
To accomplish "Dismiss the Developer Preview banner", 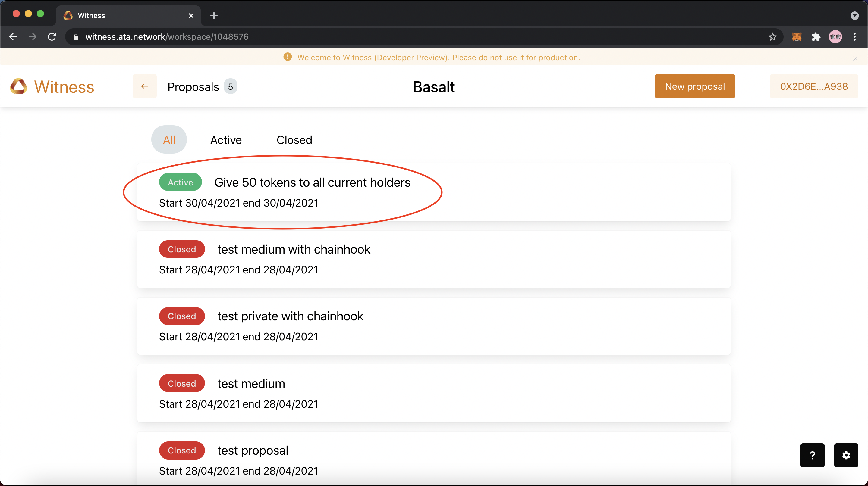I will [855, 58].
